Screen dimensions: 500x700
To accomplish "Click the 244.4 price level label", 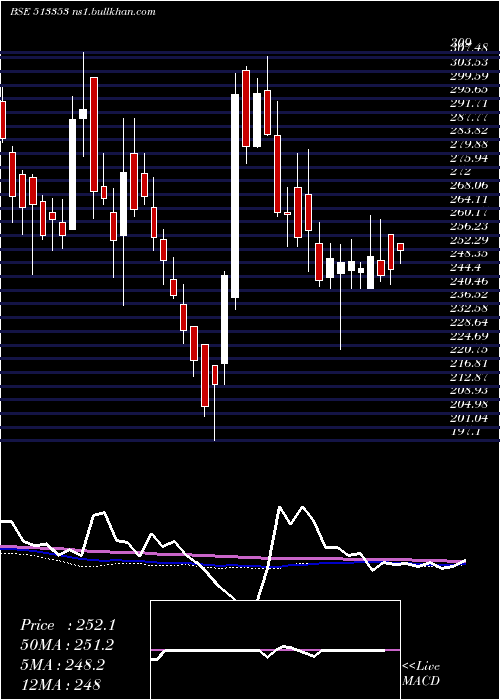I will click(468, 267).
